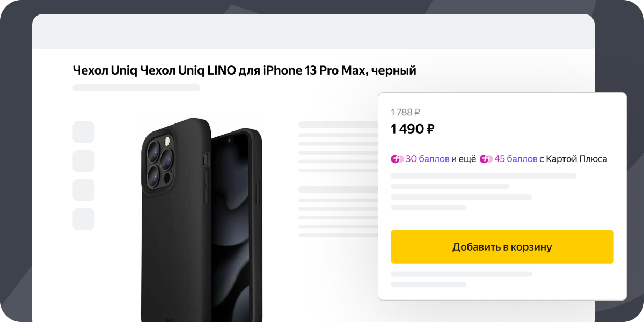Viewport: 644px width, 322px height.
Task: Open the purple 45 баллов link
Action: [x=516, y=159]
